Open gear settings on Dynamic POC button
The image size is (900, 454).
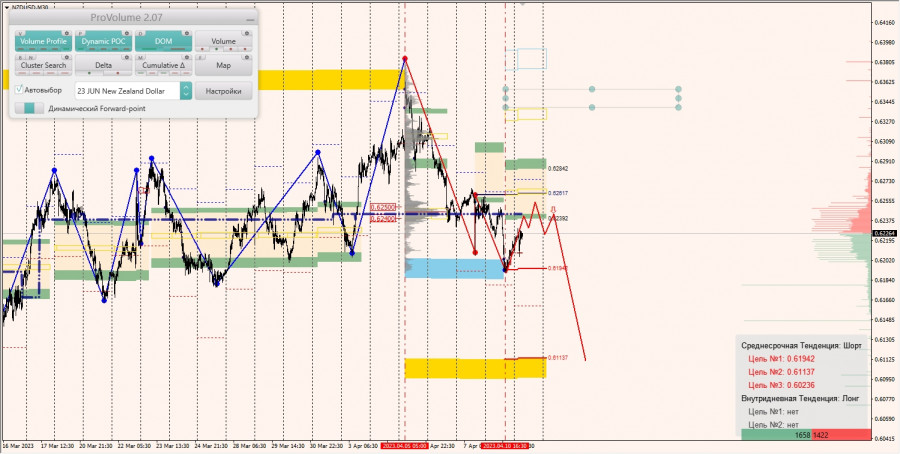(x=127, y=34)
